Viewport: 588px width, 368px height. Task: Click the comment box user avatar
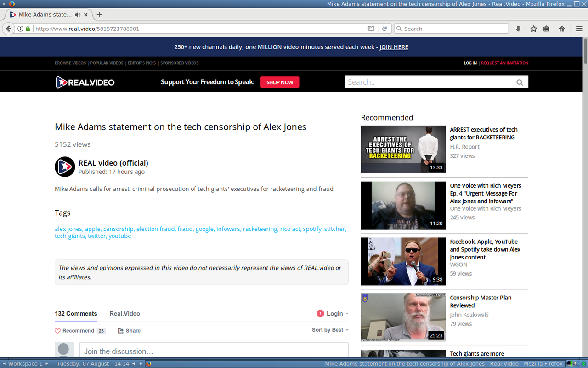64,350
